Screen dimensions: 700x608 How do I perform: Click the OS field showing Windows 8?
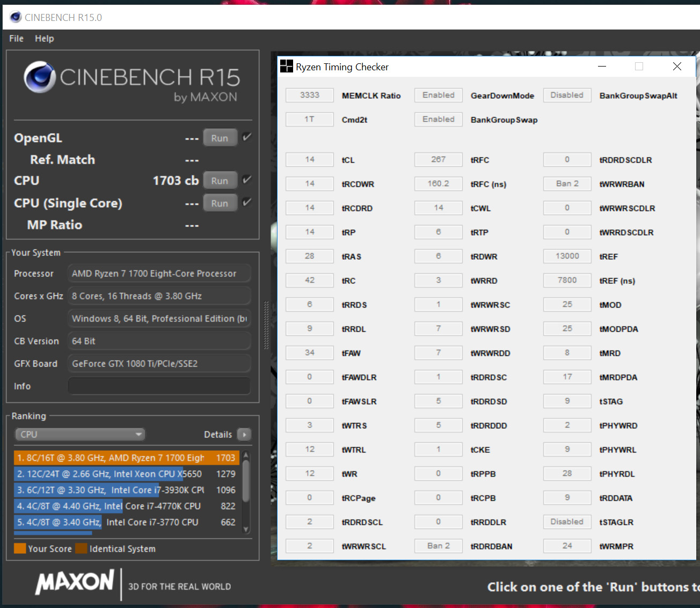coord(159,318)
